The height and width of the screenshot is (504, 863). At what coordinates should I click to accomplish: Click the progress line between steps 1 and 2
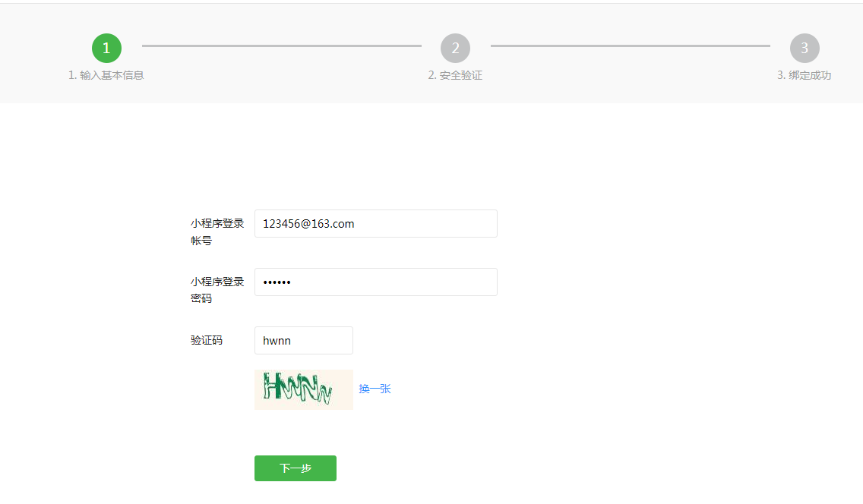click(281, 46)
